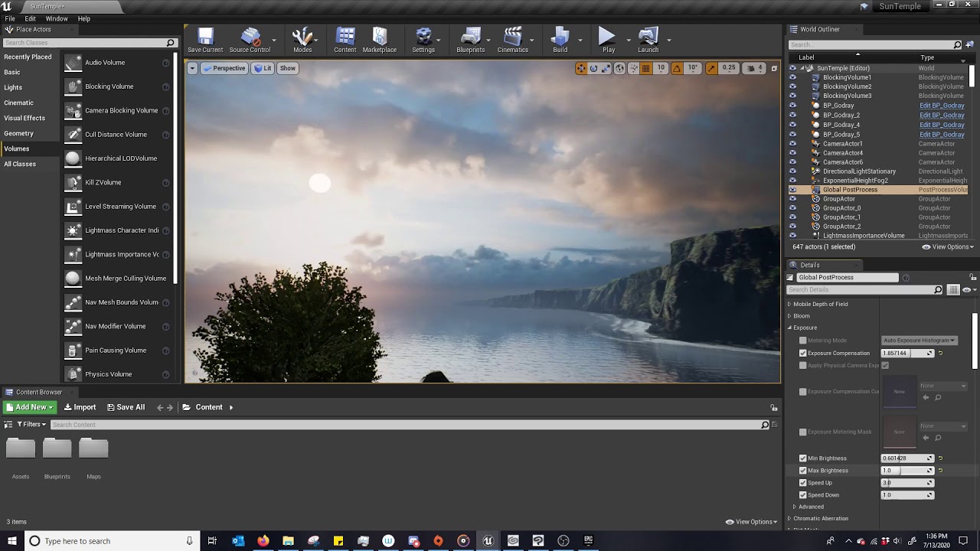The image size is (980, 551).
Task: Open the Marketplace toolbar icon
Action: click(380, 41)
